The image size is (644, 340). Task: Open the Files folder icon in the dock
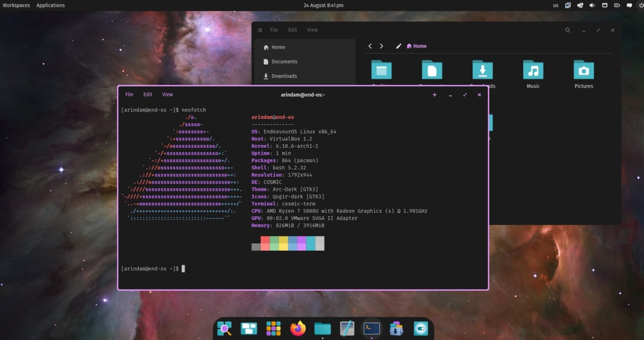322,329
